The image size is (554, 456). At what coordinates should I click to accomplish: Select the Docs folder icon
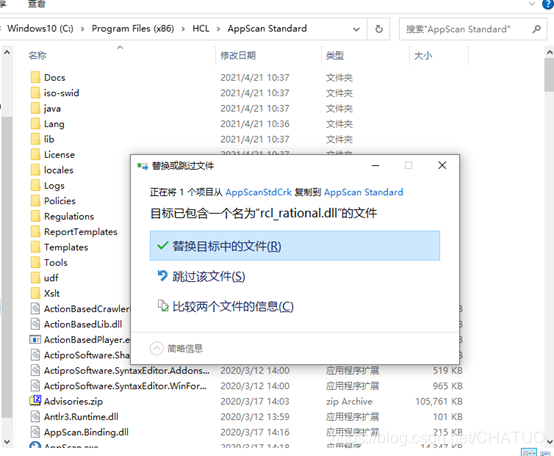35,77
